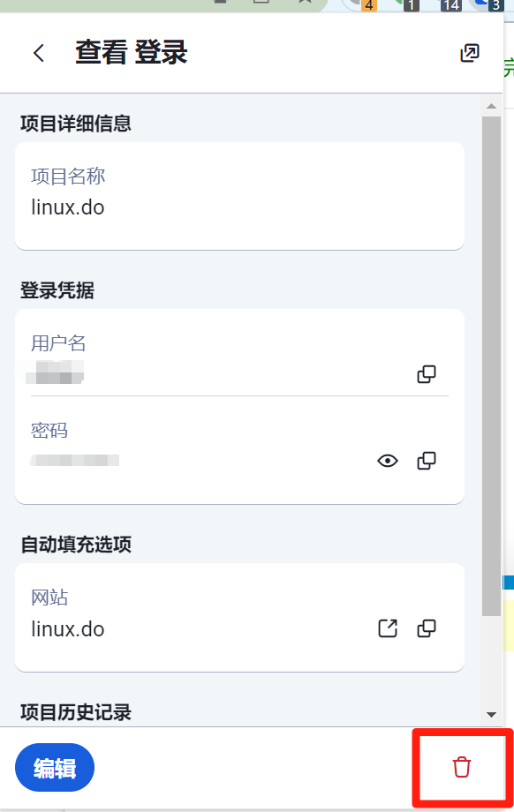Screen dimensions: 514x812
Task: Click extension icon with badge 14
Action: [x=450, y=4]
